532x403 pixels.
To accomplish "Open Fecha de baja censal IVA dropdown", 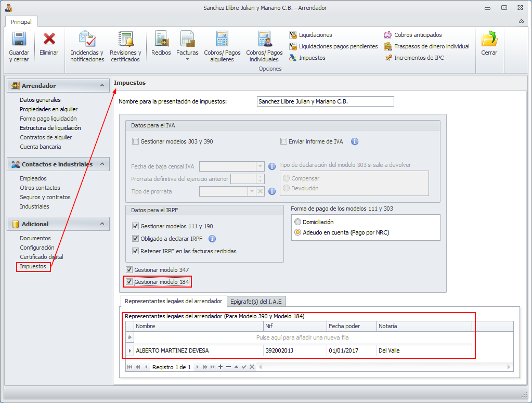I will coord(260,166).
